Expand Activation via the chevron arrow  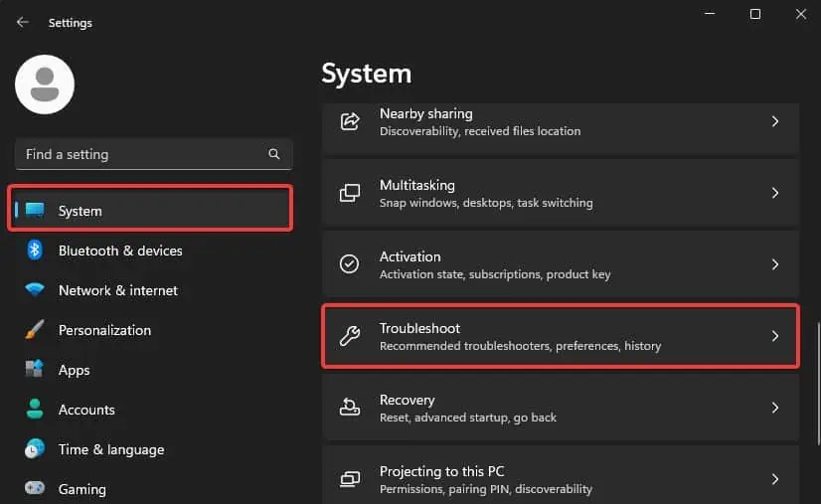tap(775, 264)
